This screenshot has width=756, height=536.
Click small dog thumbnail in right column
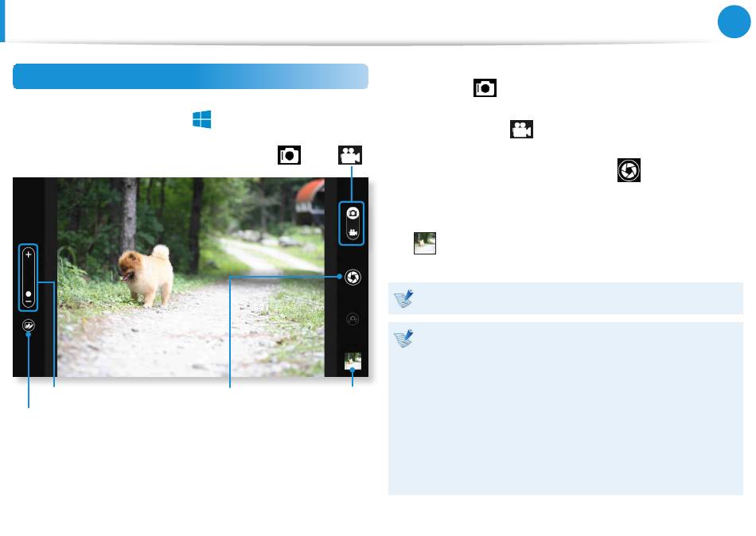click(425, 243)
